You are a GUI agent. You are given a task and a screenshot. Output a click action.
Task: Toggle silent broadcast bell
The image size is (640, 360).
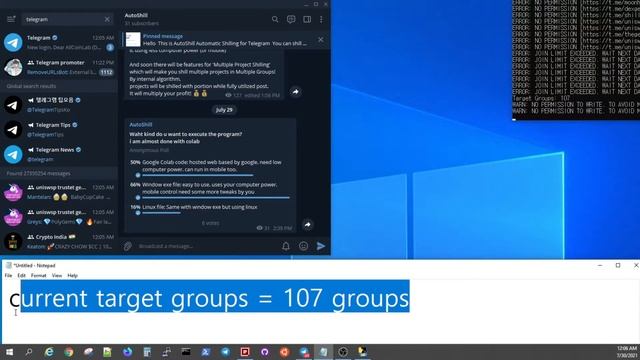coord(286,246)
